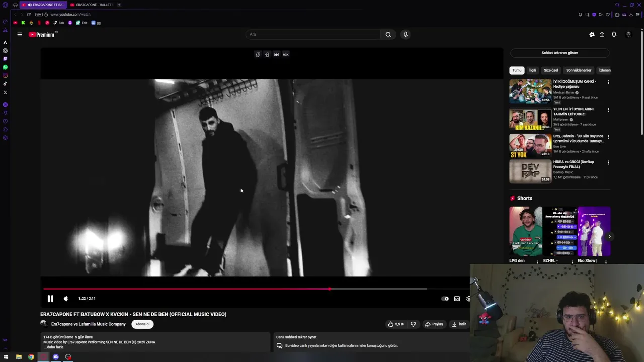Open more options for 'YILIN EN İYİ OYUNLARINI'
The width and height of the screenshot is (644, 362).
608,110
